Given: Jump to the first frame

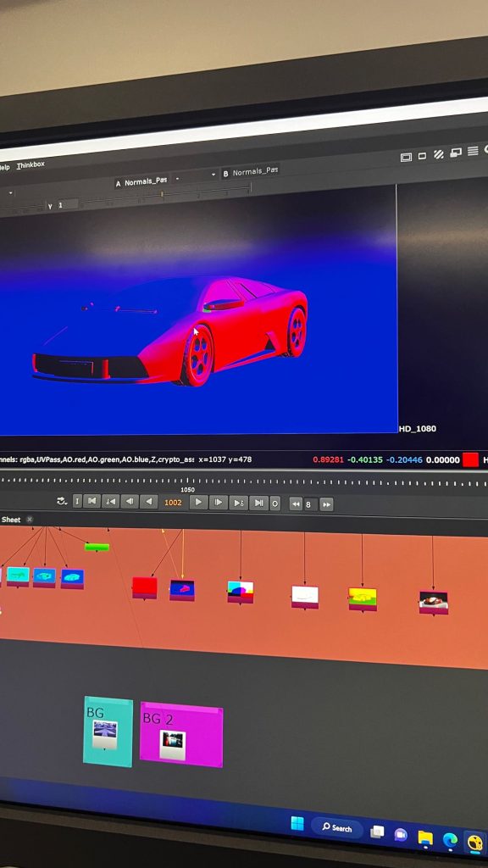Looking at the screenshot, I should pos(91,501).
